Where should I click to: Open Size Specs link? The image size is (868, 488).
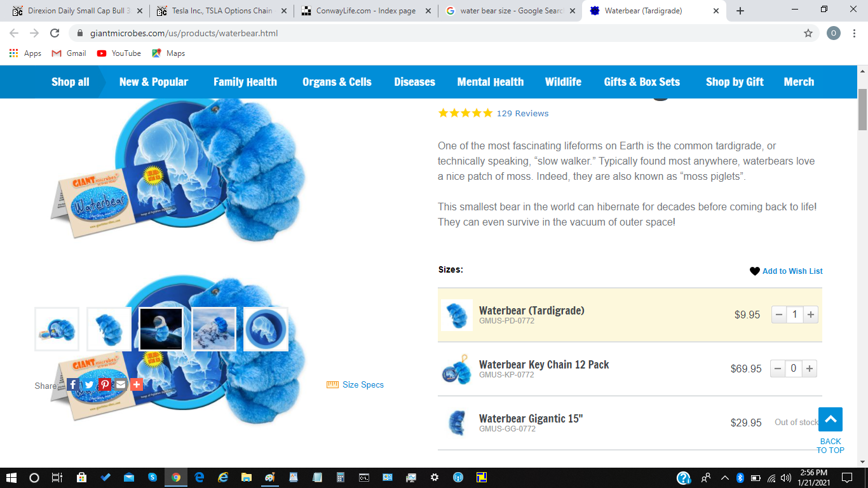363,384
